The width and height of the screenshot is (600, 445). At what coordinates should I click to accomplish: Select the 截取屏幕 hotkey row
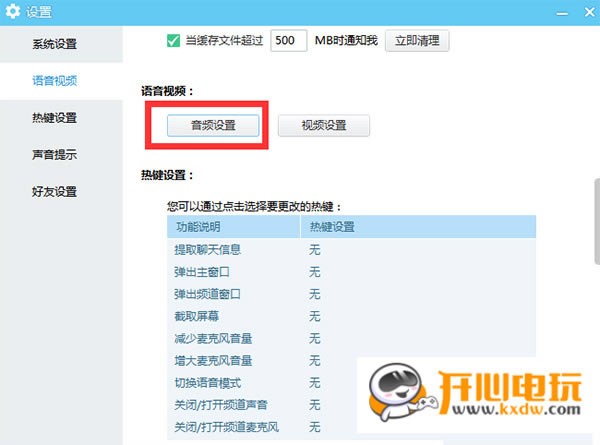(351, 316)
